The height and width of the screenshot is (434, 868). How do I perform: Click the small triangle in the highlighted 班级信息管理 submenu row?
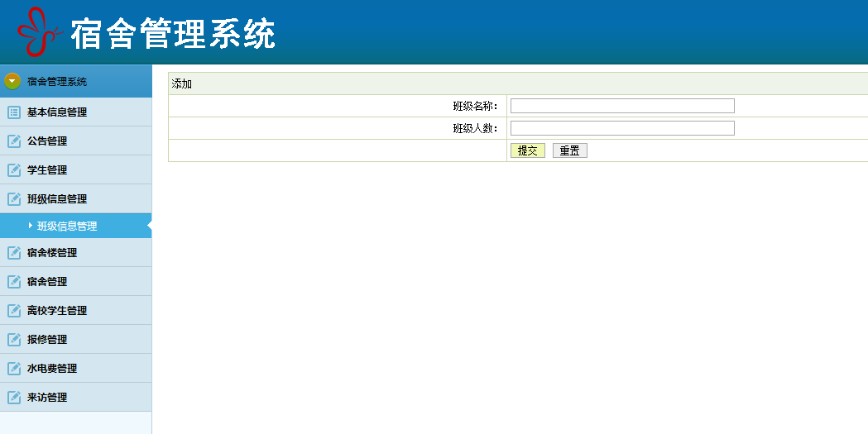[x=31, y=226]
